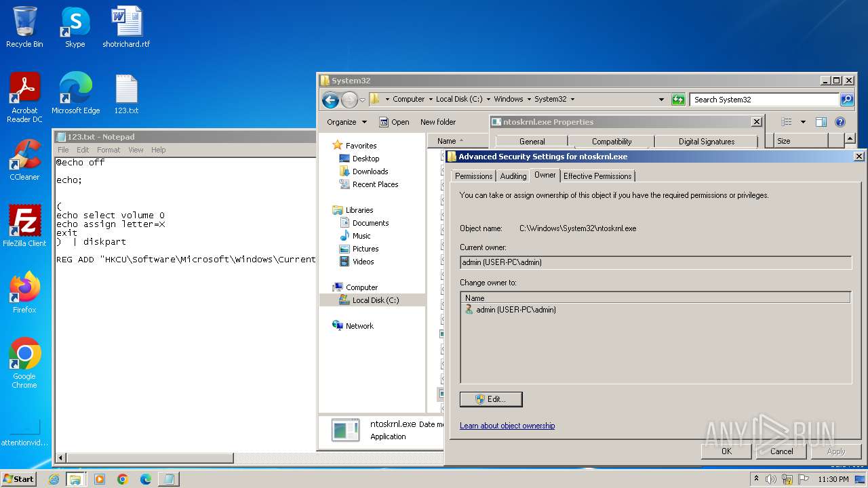Switch to the Effective Permissions tab
Viewport: 868px width, 488px height.
pos(597,176)
